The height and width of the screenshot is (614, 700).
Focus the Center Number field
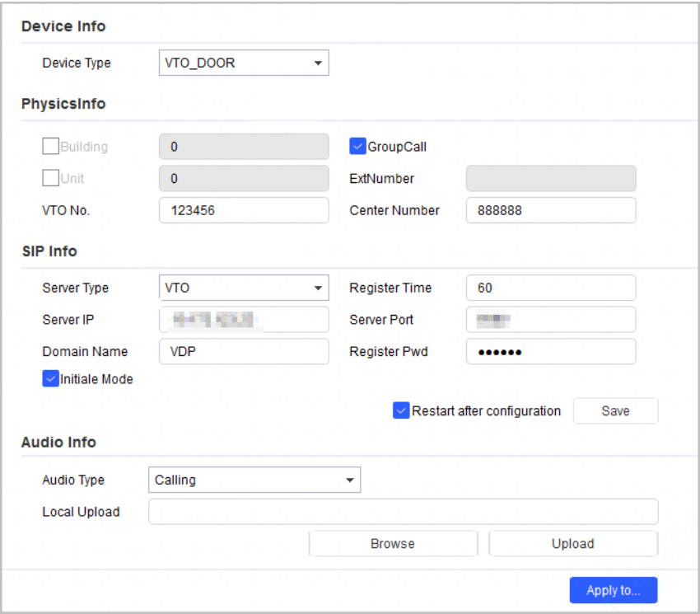(551, 210)
